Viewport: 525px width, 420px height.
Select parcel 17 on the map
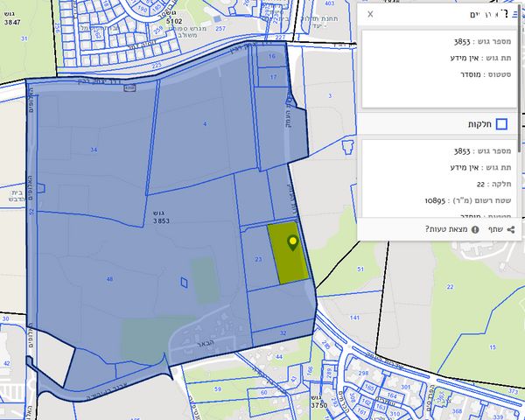coord(272,77)
